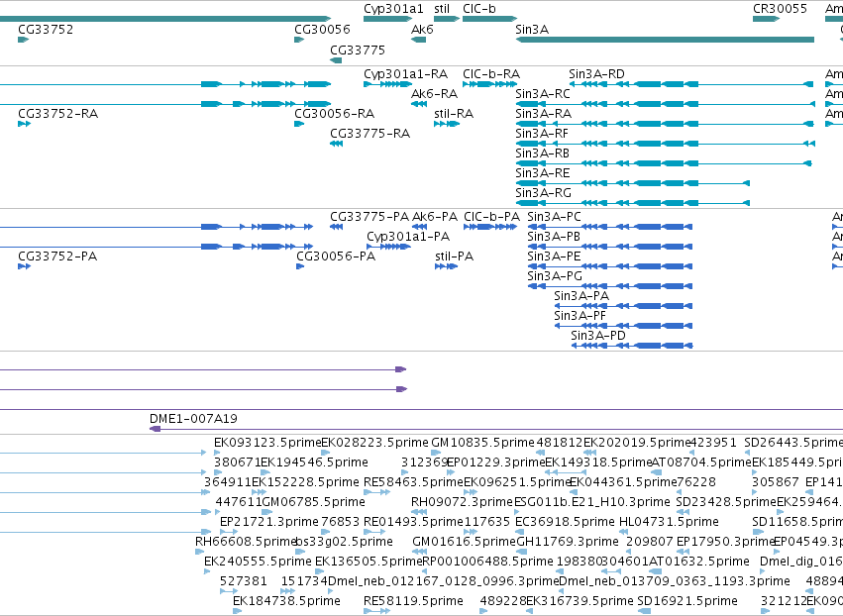Click the AT01632.5prime EST label
Viewport: 843px width, 616px height.
(x=699, y=562)
